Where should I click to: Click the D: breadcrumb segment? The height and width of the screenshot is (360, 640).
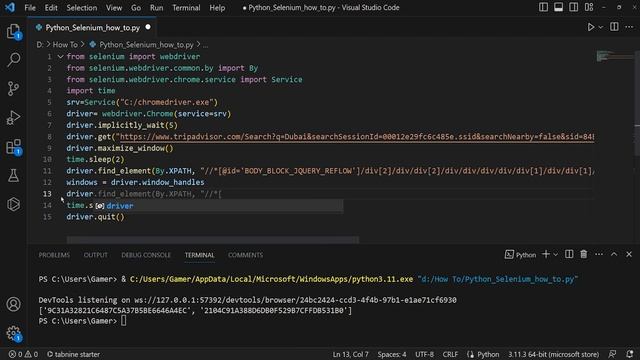coord(40,44)
